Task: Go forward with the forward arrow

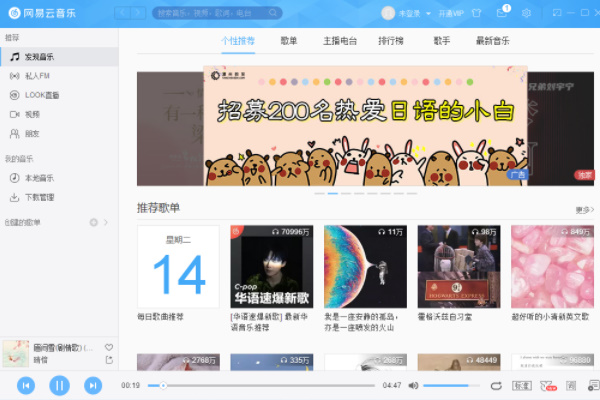Action: click(x=139, y=13)
